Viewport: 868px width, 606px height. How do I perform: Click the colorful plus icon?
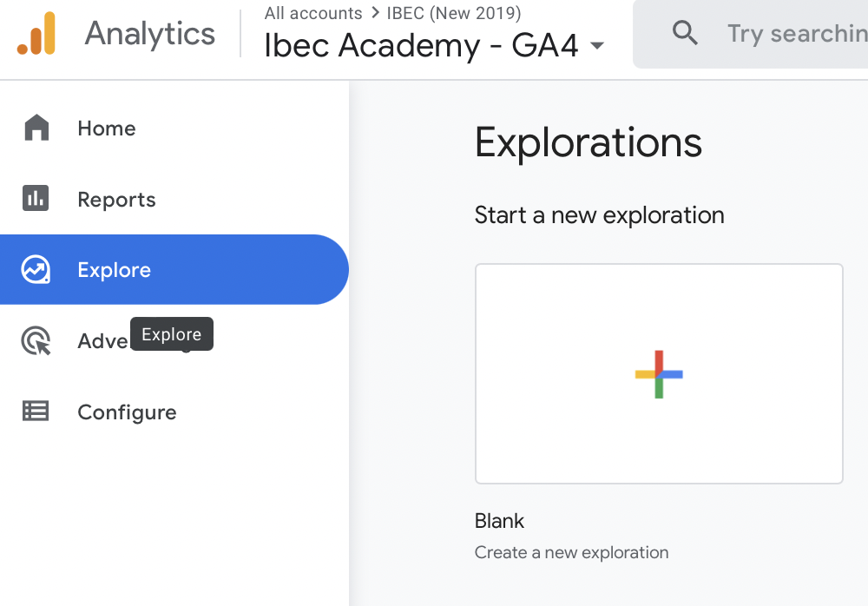click(x=659, y=374)
